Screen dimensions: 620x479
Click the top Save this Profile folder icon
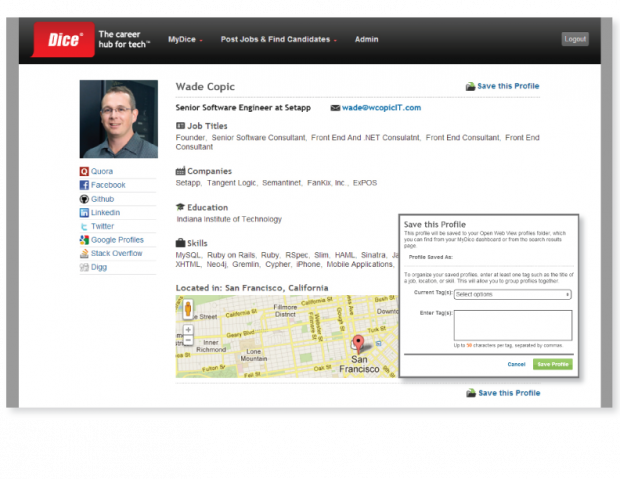tap(470, 86)
